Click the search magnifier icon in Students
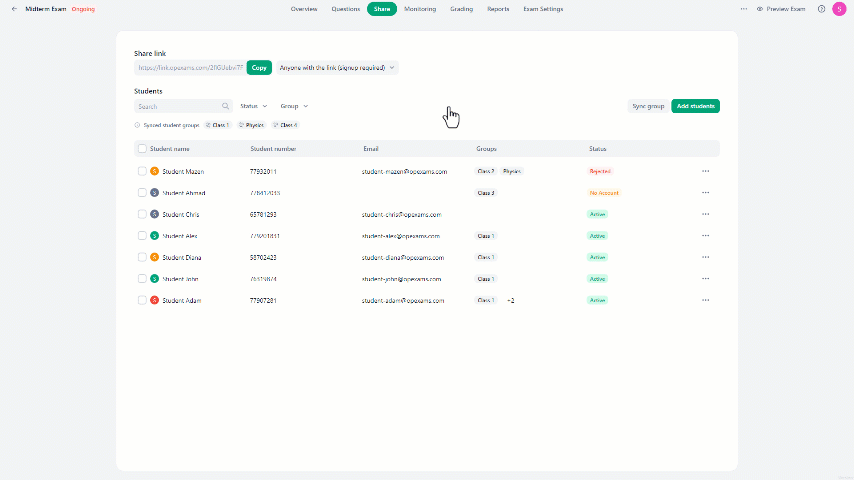This screenshot has width=854, height=480. [225, 106]
